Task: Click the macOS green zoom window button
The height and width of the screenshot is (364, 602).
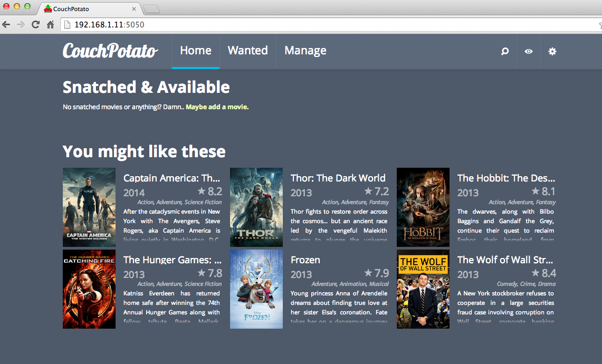Action: click(x=27, y=6)
